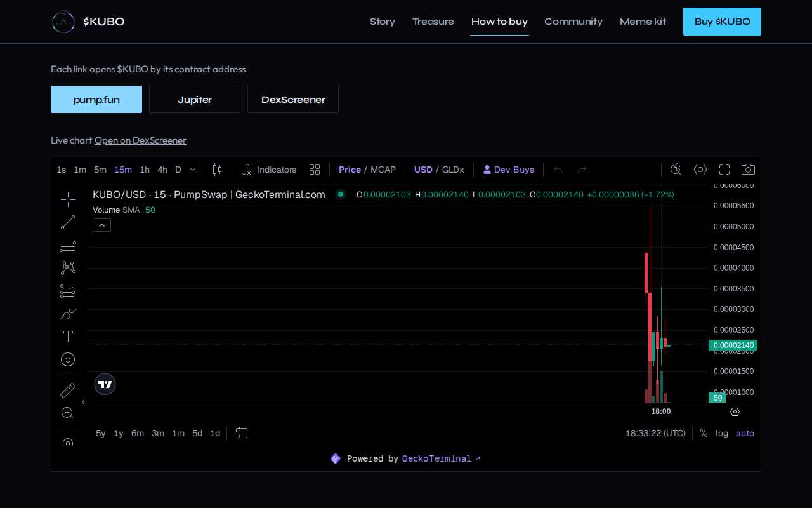Open the pump.fun buy link
The image size is (812, 508).
[x=96, y=100]
